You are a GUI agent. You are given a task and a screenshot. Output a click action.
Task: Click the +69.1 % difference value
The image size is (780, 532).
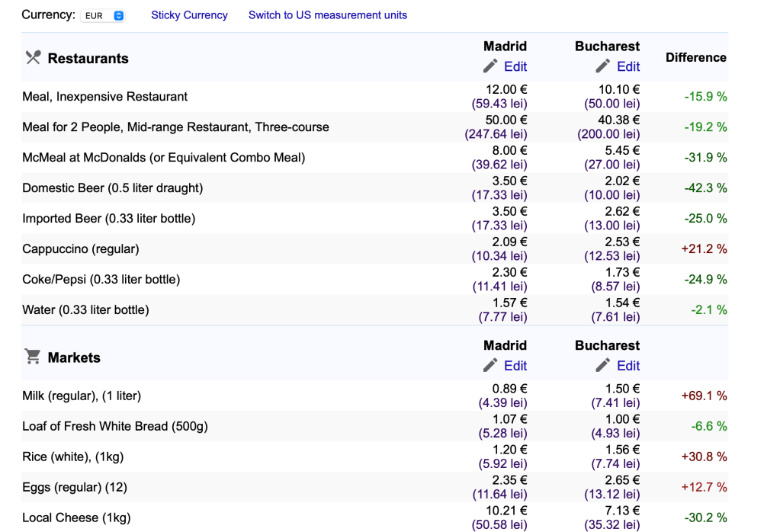tap(703, 396)
